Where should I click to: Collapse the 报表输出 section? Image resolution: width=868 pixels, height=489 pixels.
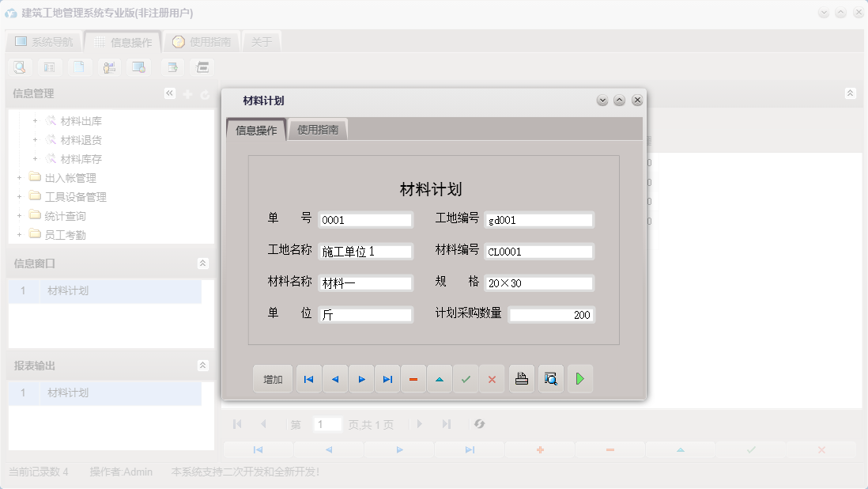coord(204,366)
